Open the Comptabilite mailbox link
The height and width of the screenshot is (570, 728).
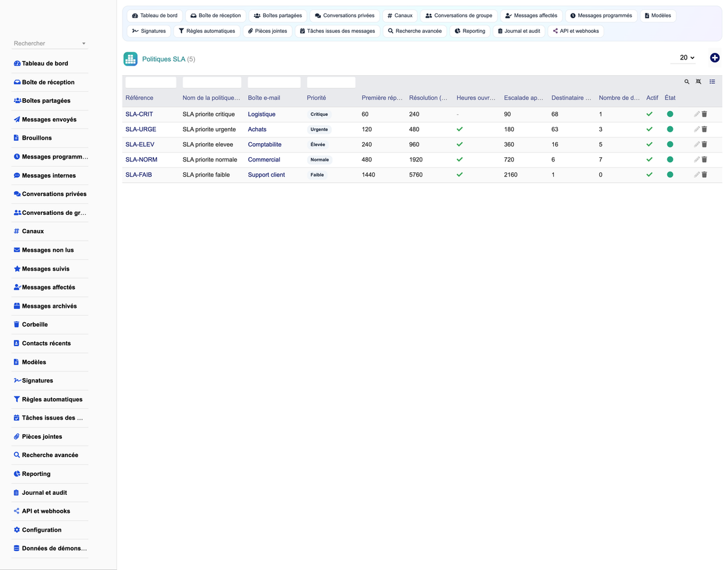point(265,144)
